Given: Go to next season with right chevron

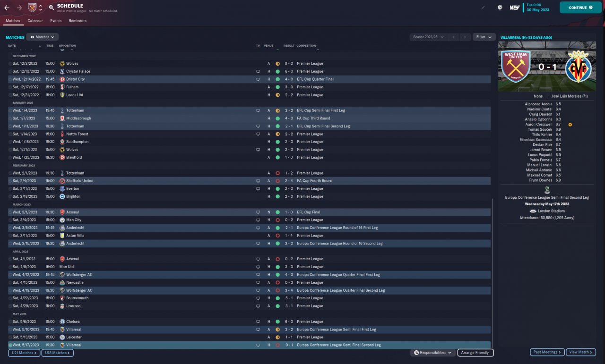Looking at the screenshot, I should click(x=466, y=37).
